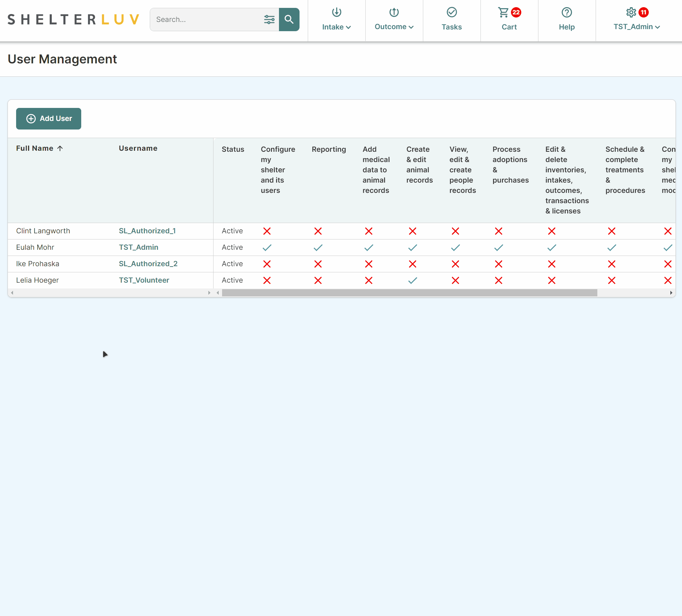Click the name Ike Prohaska
This screenshot has height=616, width=682.
pos(38,264)
